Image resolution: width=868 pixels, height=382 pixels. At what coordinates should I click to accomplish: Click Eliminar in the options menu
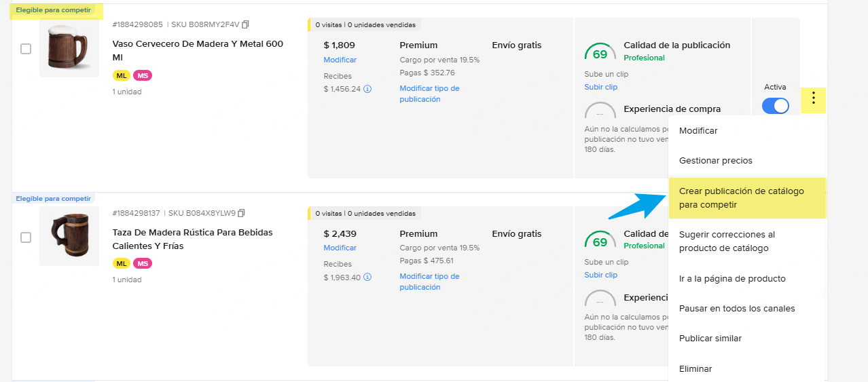(695, 368)
